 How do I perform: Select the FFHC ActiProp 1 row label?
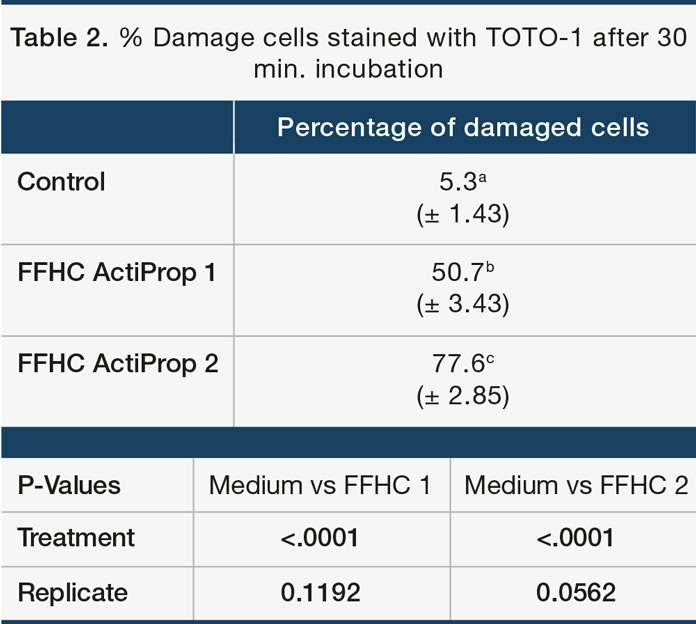(x=118, y=273)
